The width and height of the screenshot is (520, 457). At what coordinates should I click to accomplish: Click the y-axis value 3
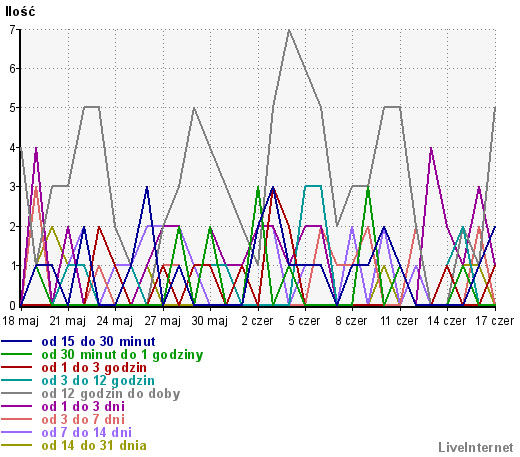(12, 187)
